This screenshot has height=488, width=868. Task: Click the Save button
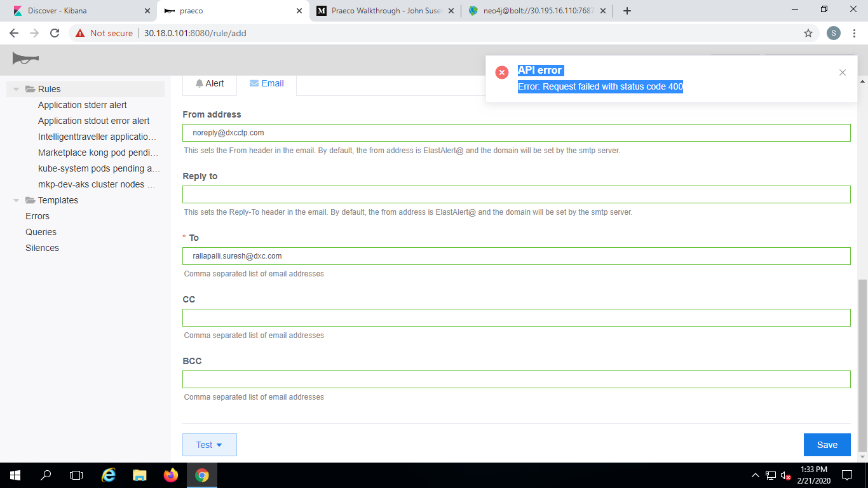827,445
